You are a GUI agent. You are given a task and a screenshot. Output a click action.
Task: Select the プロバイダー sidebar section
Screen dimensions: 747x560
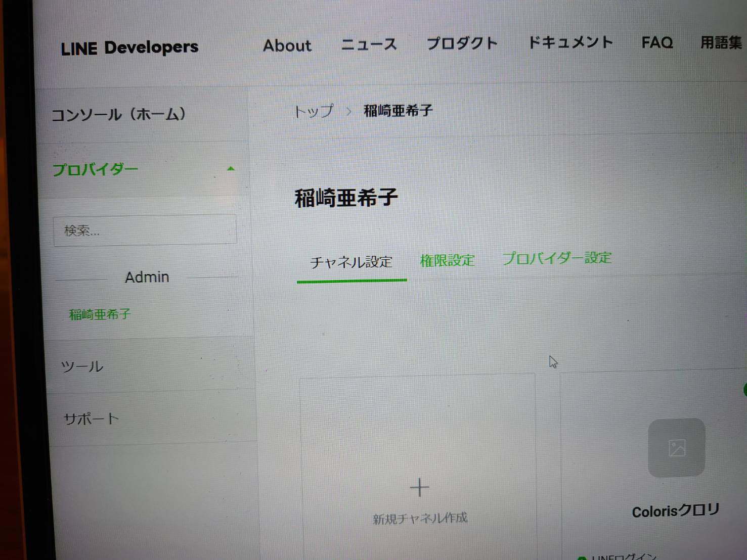pyautogui.click(x=96, y=169)
